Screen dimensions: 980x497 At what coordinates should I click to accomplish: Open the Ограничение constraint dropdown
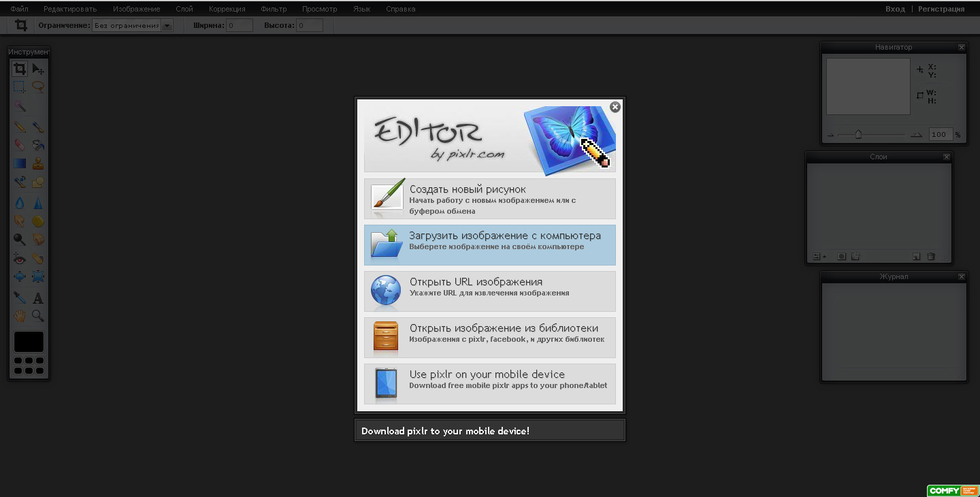coord(133,25)
